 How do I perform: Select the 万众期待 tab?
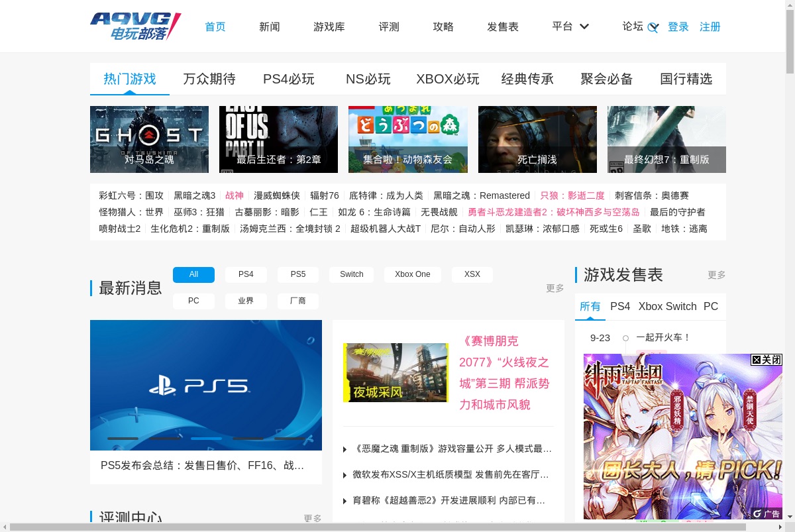(209, 79)
